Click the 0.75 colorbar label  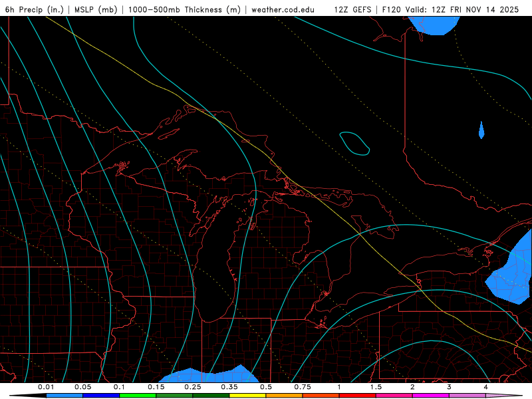tap(303, 387)
